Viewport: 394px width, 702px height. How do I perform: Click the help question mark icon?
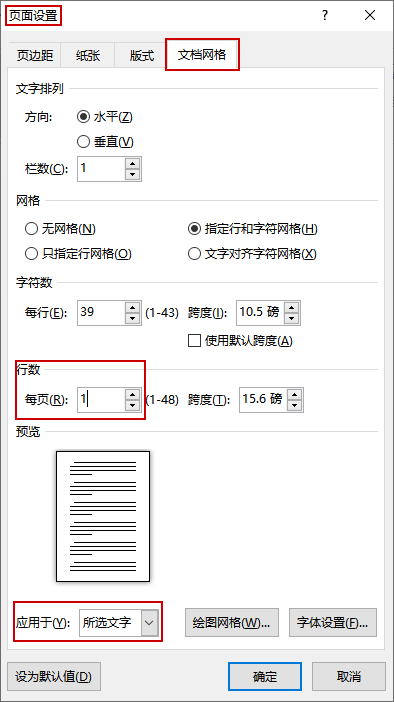(325, 16)
